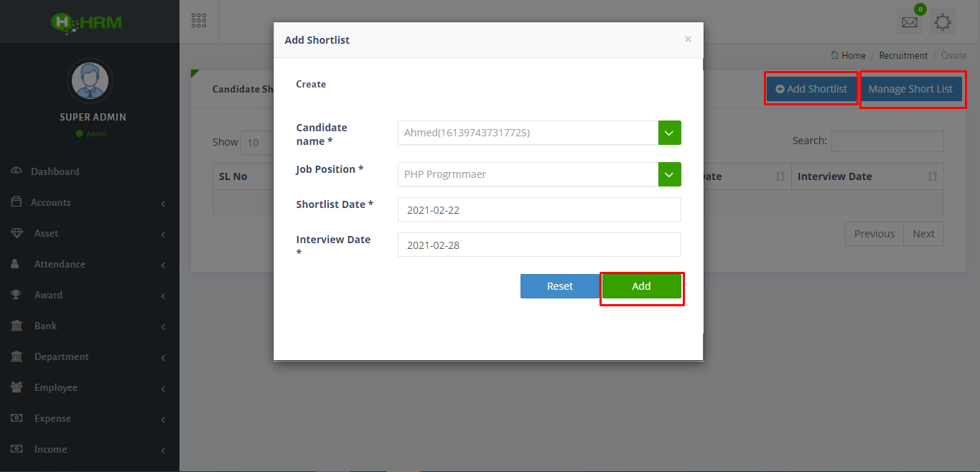This screenshot has height=472, width=980.
Task: Click the green Add button
Action: (641, 286)
